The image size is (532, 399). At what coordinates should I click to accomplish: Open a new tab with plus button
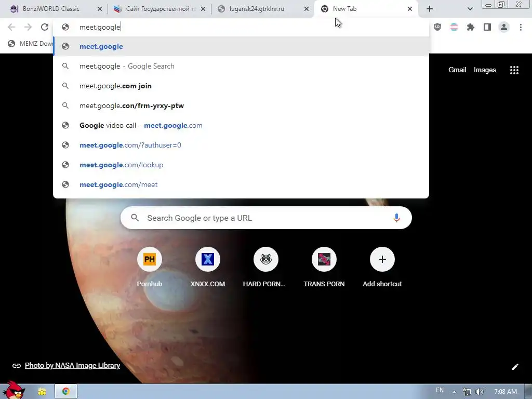(430, 9)
